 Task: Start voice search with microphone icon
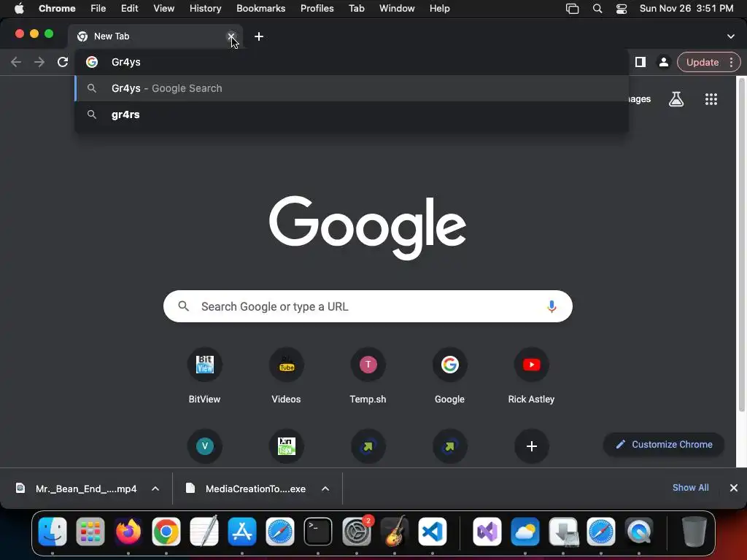[x=551, y=306]
